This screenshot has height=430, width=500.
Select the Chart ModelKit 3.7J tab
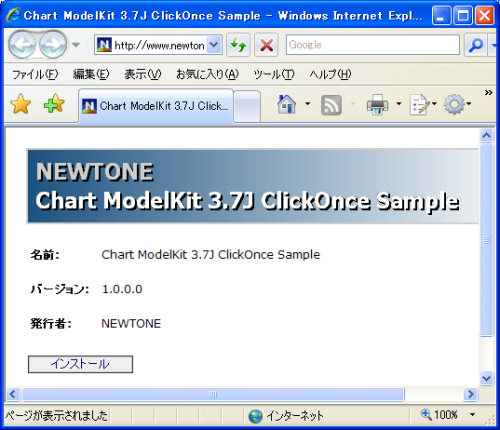point(156,106)
